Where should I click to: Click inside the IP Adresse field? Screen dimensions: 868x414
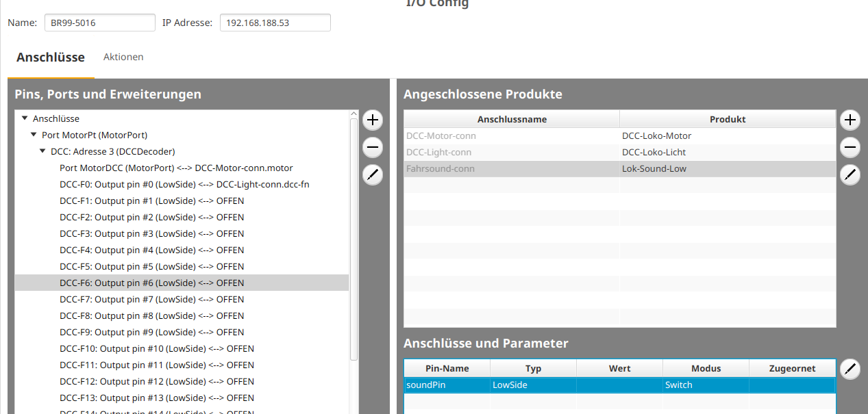(274, 22)
